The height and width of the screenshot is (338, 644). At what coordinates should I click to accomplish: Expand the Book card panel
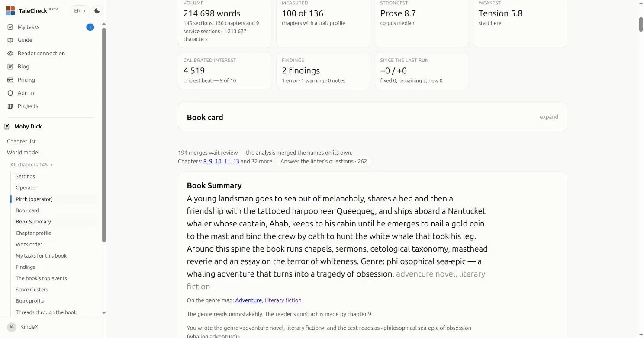(x=549, y=117)
